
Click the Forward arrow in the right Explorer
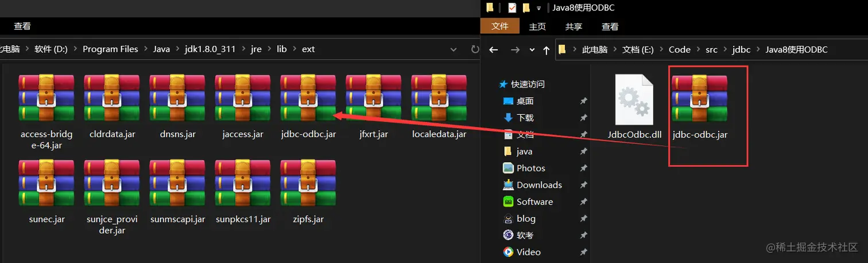[515, 50]
